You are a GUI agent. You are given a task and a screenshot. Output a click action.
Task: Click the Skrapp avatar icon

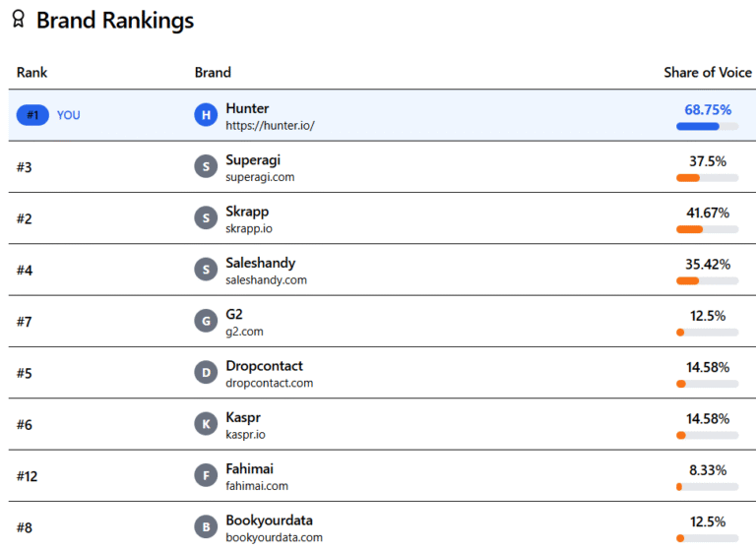pyautogui.click(x=205, y=218)
